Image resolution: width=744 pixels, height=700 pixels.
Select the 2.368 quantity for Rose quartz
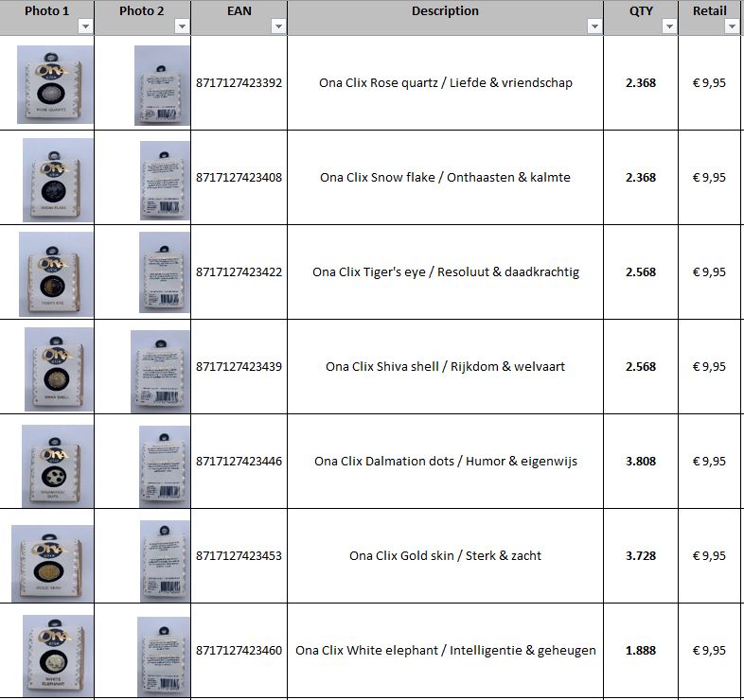tap(641, 82)
